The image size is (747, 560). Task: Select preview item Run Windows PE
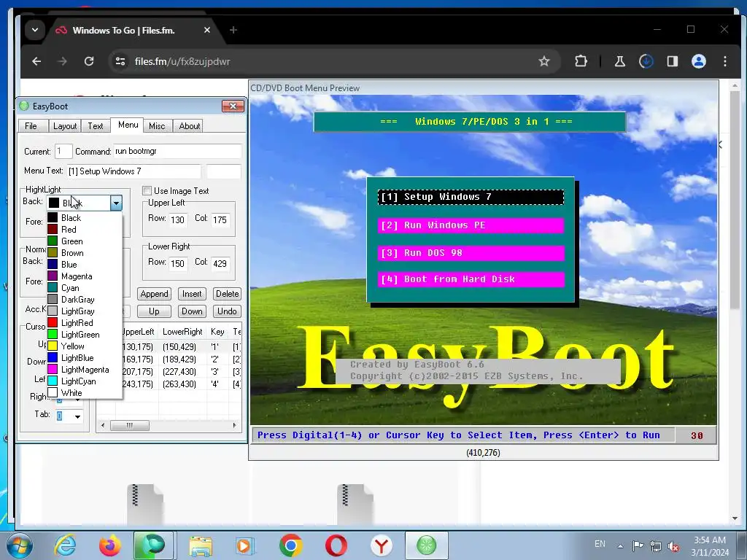471,225
